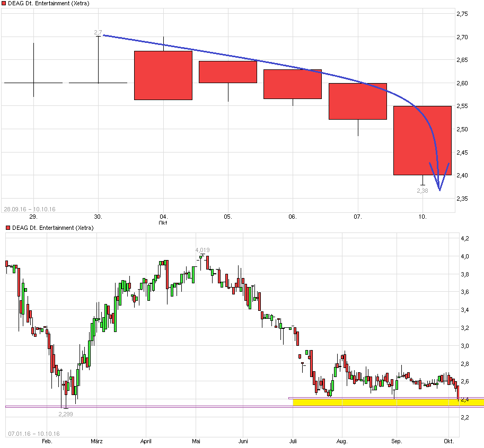
Task: Click the bottom y-axis value '2,6'
Action: tap(465, 381)
